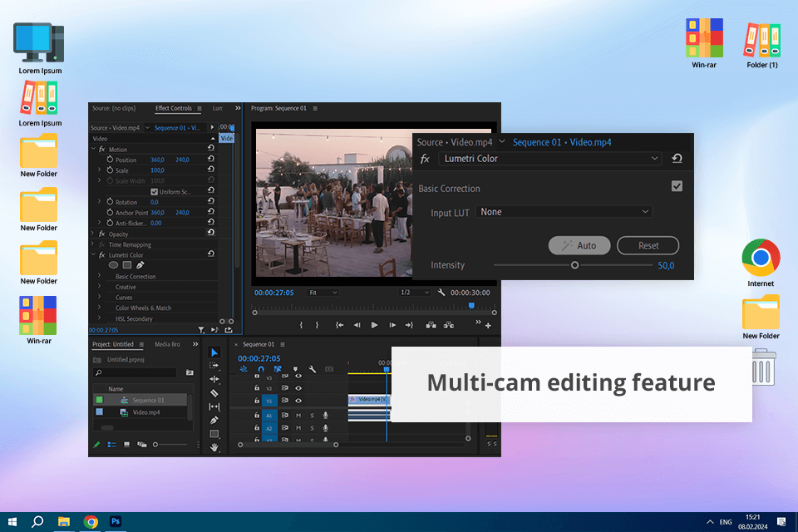Expand Basic Correction section in Effect Controls

(99, 276)
